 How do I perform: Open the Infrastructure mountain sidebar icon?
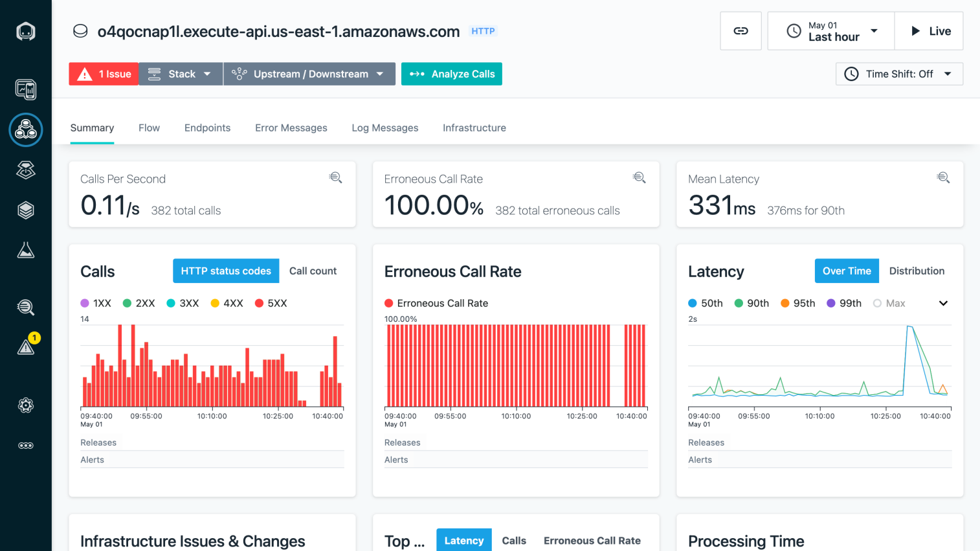pyautogui.click(x=25, y=249)
